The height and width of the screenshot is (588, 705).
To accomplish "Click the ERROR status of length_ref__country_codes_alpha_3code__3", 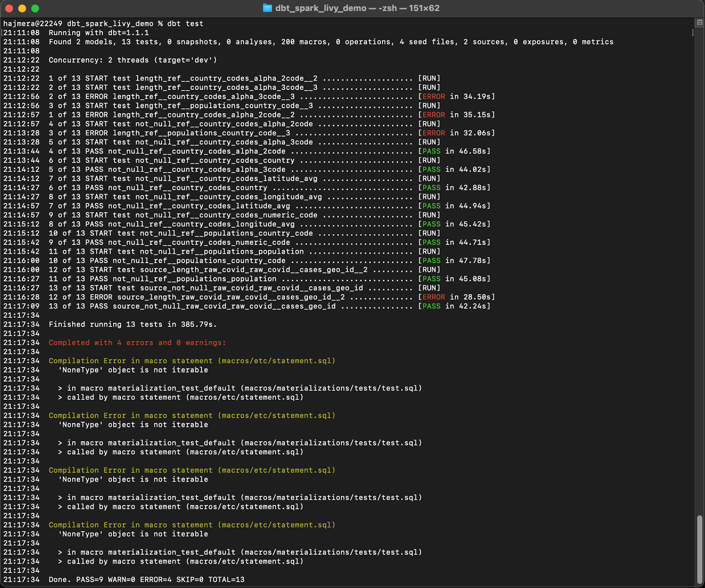I will (433, 97).
